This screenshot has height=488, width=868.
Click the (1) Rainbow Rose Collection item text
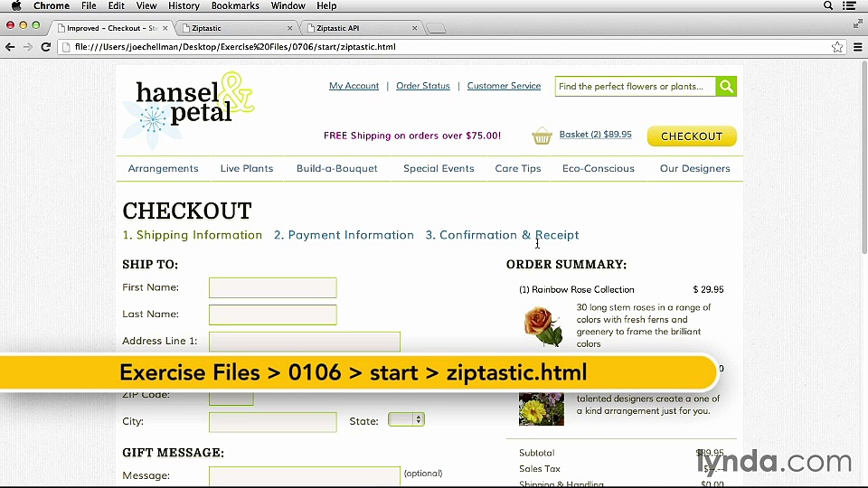(577, 289)
